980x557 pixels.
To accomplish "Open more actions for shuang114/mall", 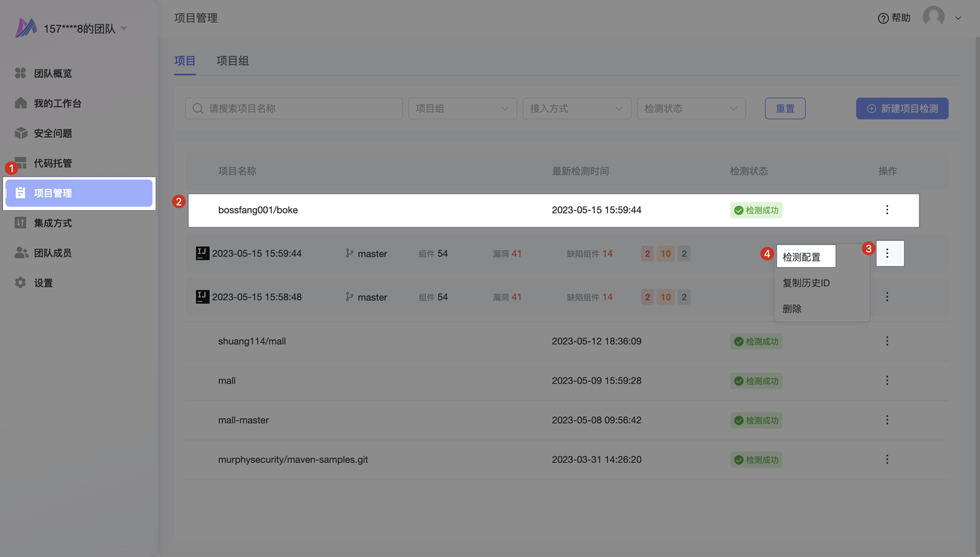I will [x=887, y=341].
